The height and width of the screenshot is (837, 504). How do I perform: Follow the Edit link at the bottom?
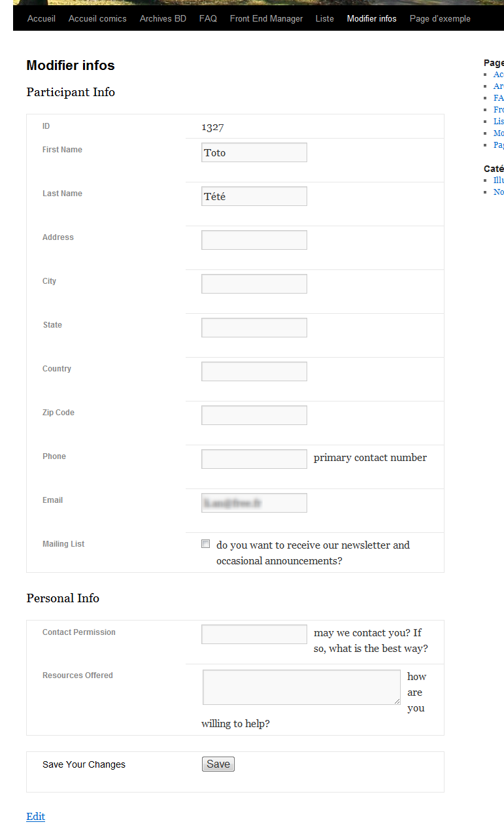(36, 816)
